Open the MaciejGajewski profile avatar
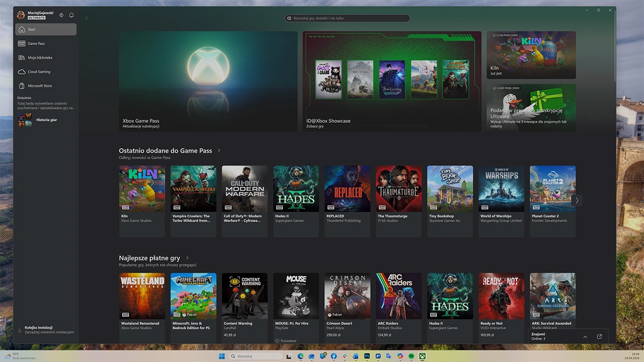Screen dimensions: 644x362 click(20, 14)
